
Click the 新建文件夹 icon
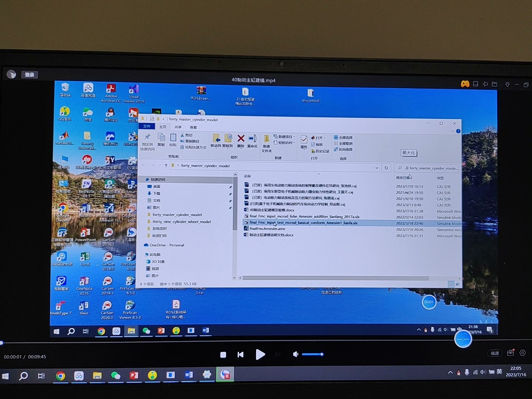[x=266, y=144]
